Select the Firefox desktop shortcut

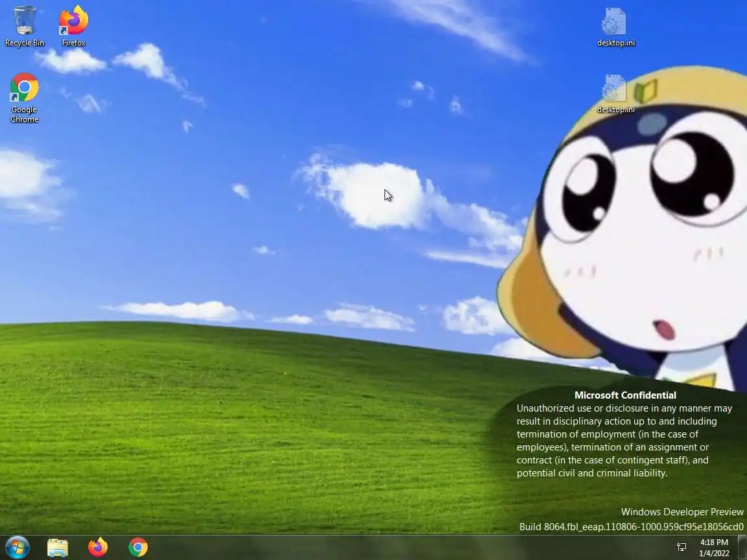tap(73, 26)
